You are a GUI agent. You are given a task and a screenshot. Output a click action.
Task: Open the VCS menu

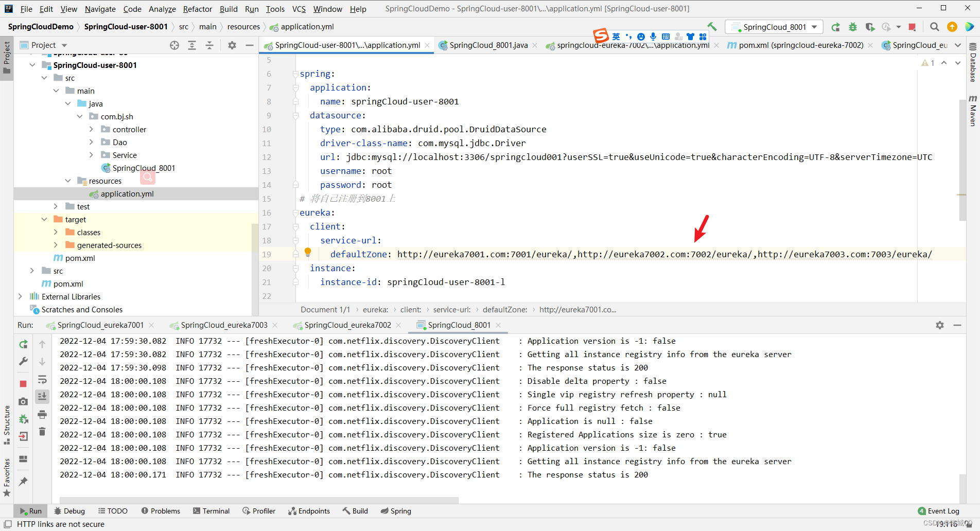point(299,9)
